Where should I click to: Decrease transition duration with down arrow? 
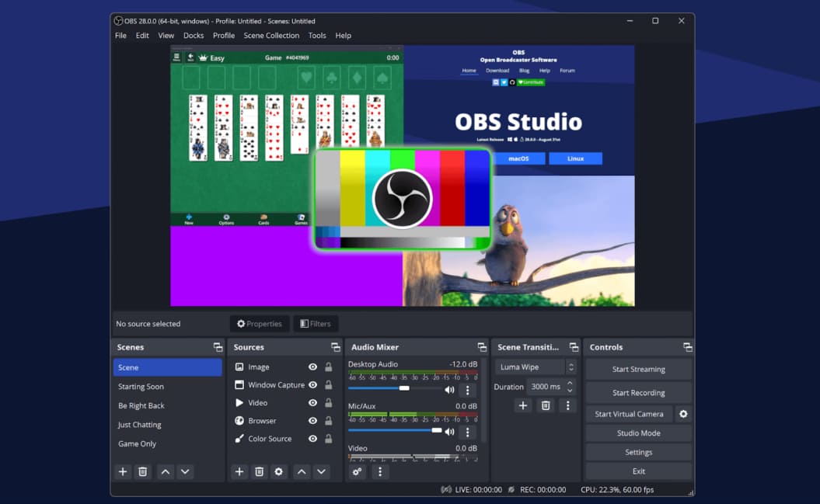coord(570,390)
